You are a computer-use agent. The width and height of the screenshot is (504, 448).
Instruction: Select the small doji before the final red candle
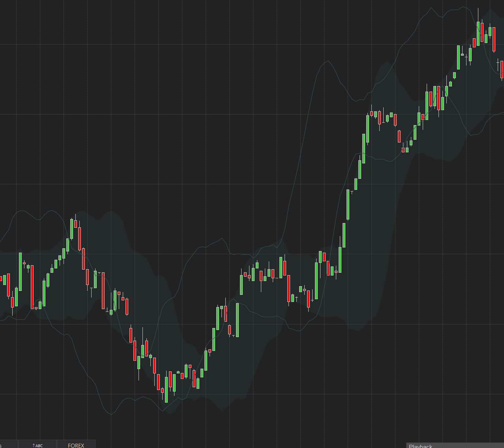pyautogui.click(x=498, y=62)
